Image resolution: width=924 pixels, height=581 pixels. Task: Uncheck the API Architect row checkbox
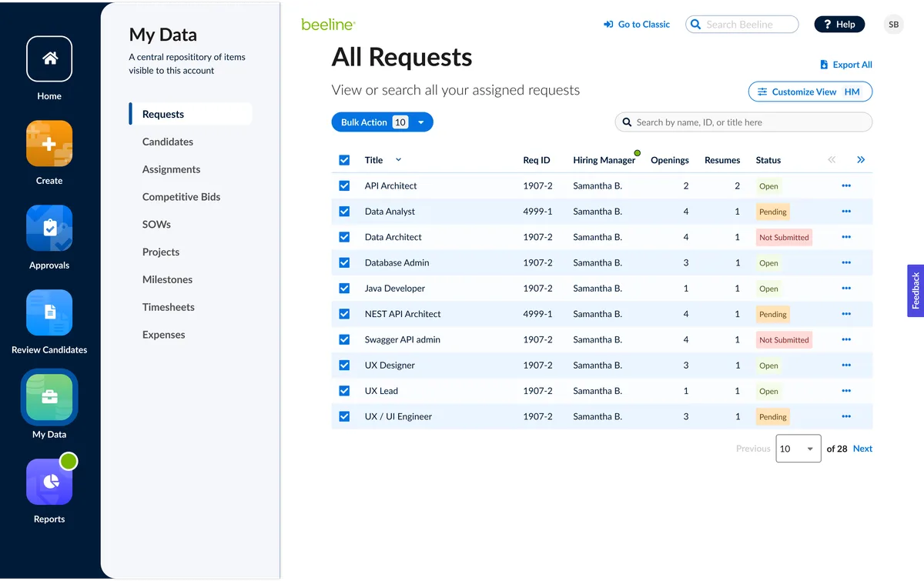(x=344, y=185)
